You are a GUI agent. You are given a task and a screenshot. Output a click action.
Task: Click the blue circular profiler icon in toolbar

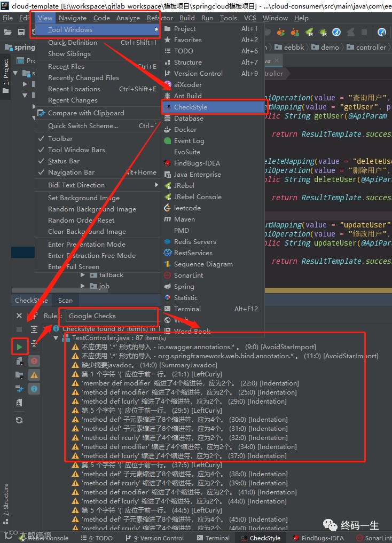[336, 32]
